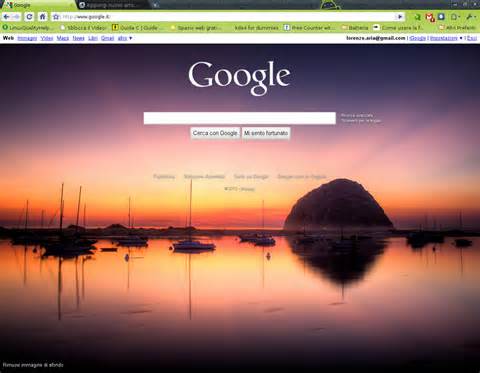Select the Web search category
The image size is (480, 373).
pos(8,38)
